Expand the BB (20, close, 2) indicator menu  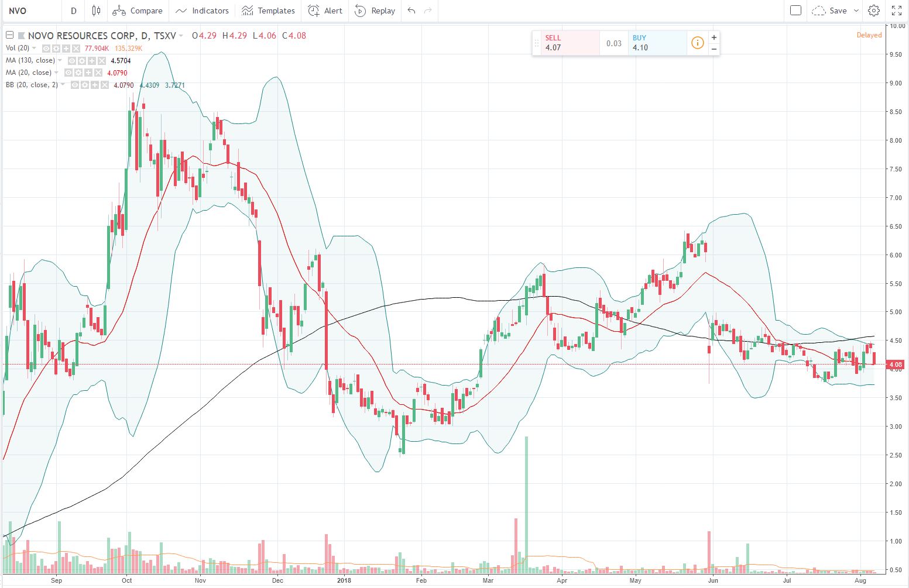tap(63, 85)
